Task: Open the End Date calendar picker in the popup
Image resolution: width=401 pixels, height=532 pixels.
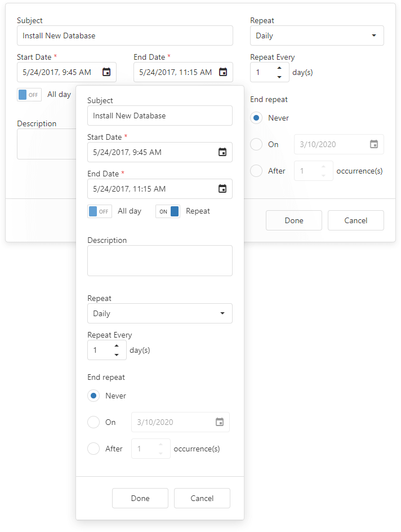Action: [x=224, y=189]
